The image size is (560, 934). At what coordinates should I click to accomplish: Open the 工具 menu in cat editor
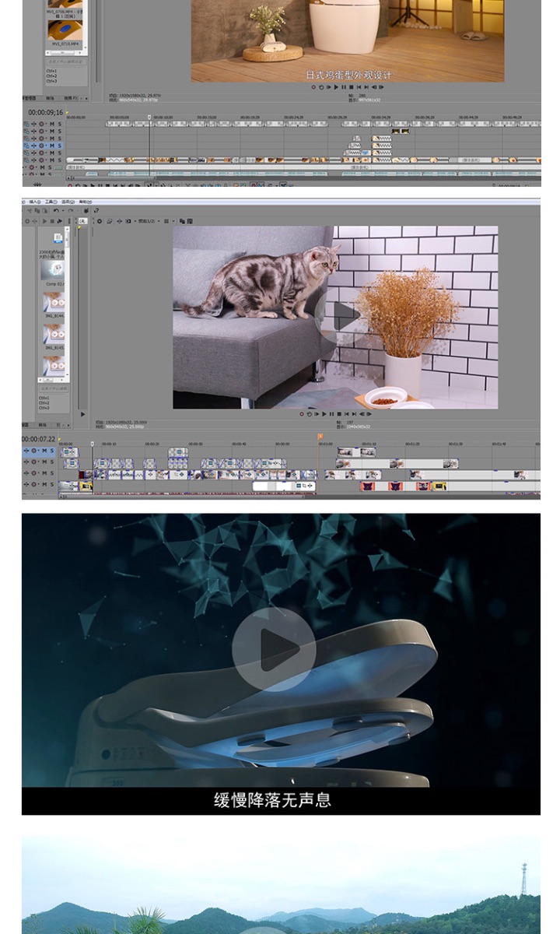51,202
